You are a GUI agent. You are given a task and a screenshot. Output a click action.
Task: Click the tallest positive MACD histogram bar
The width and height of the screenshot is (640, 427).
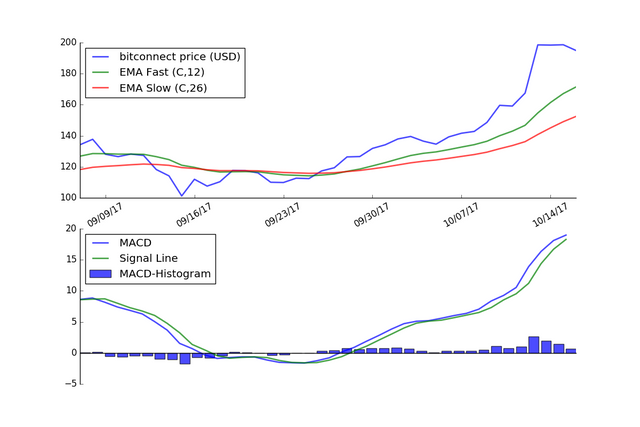click(x=534, y=345)
